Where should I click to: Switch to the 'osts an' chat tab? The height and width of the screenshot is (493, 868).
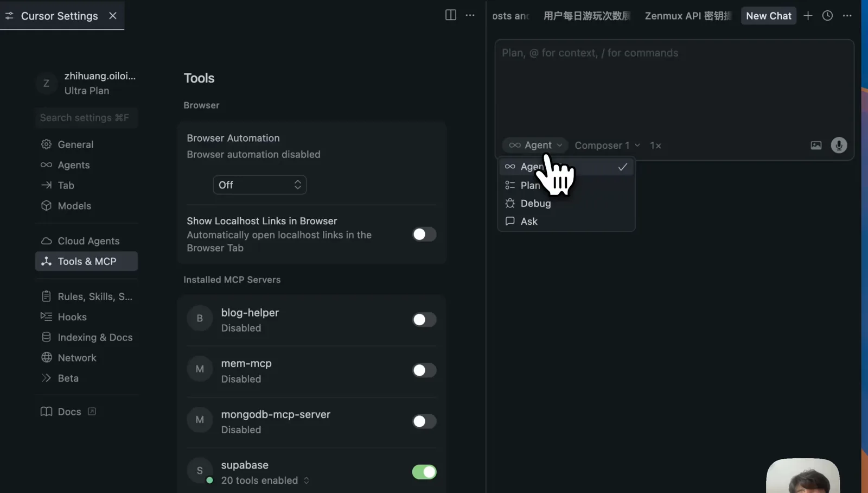coord(510,16)
